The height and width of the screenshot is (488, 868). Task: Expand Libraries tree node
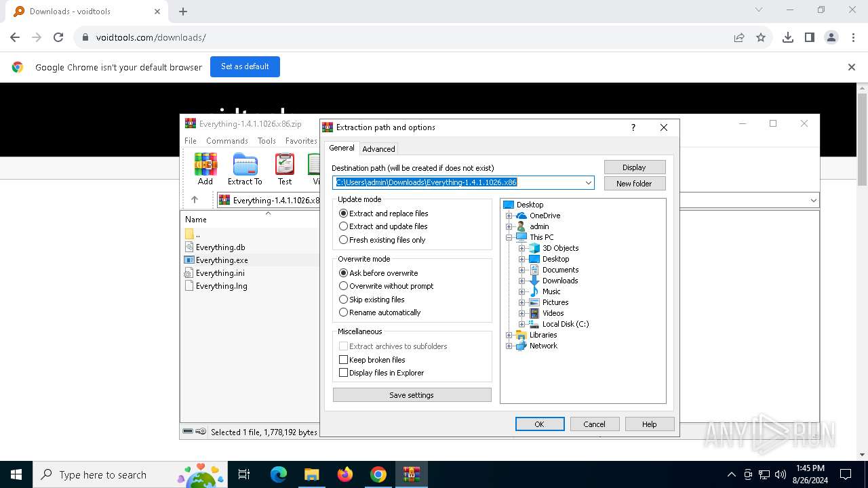coord(509,335)
